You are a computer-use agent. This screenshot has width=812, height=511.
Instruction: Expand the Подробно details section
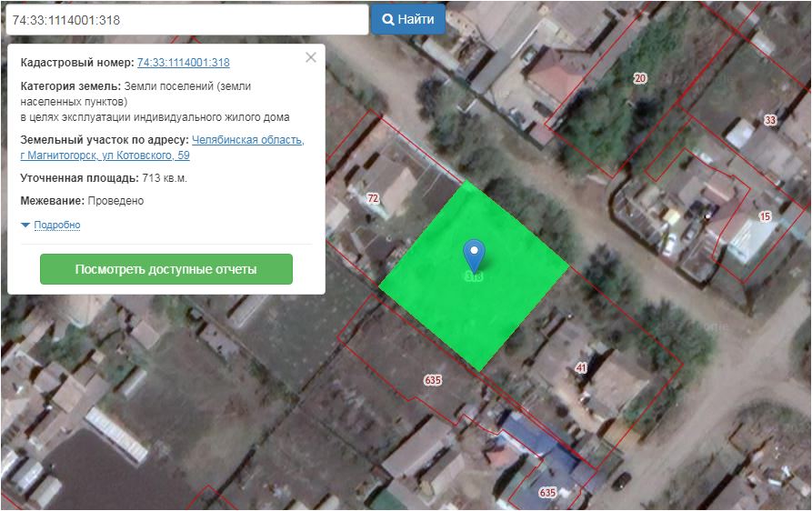(x=57, y=225)
